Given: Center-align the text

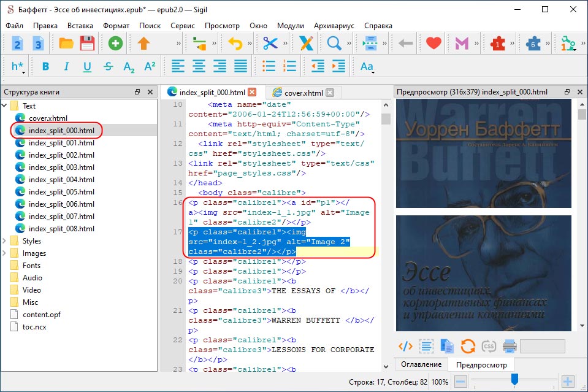Looking at the screenshot, I should (199, 66).
